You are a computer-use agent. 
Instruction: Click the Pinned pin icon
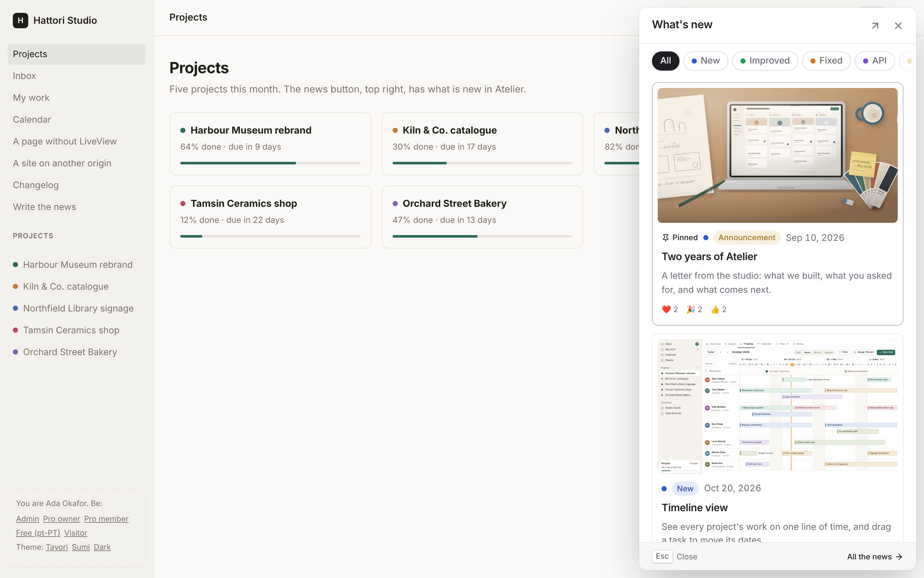tap(665, 238)
